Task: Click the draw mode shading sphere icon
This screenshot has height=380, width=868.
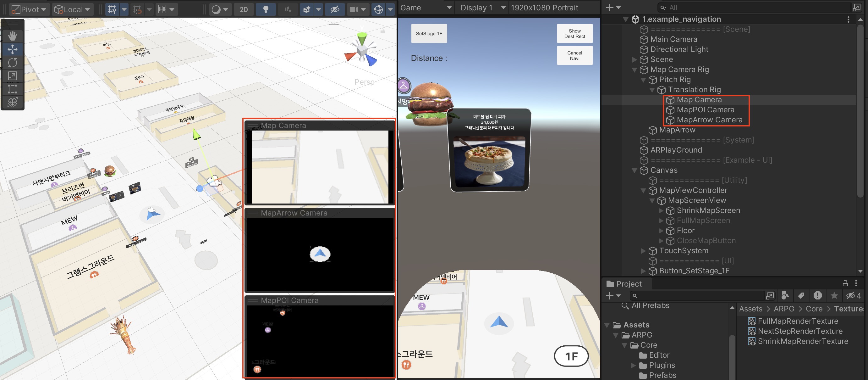Action: tap(216, 9)
